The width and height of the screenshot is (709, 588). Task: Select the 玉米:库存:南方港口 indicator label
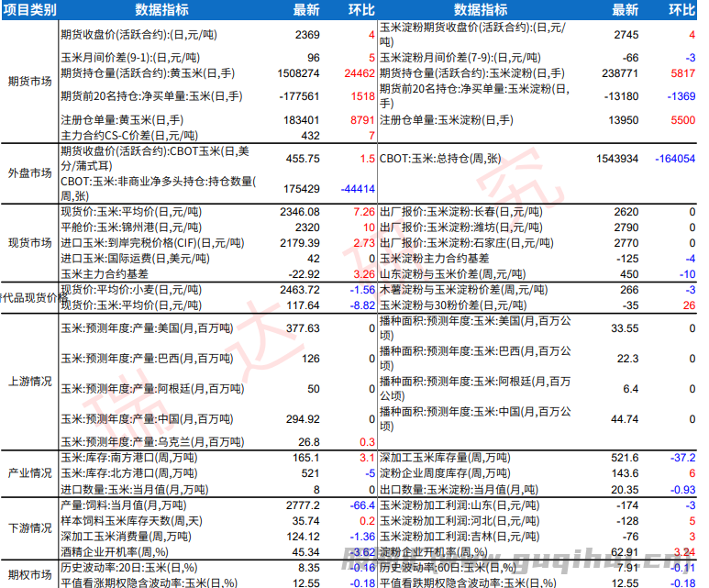(x=127, y=457)
